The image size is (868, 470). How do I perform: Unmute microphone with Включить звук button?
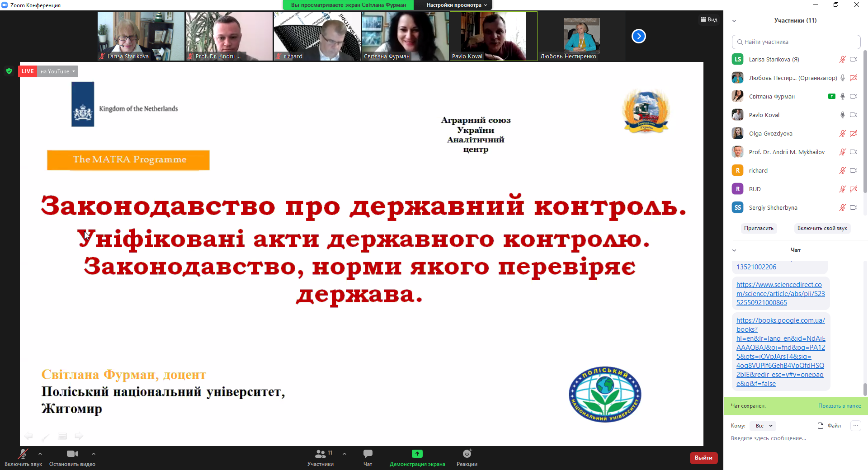[x=23, y=457]
